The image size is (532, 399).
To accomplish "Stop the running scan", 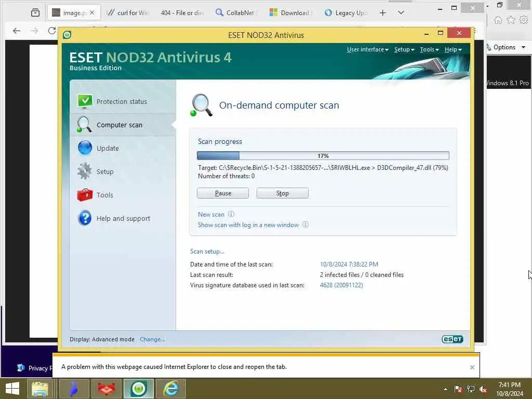I will (x=282, y=193).
